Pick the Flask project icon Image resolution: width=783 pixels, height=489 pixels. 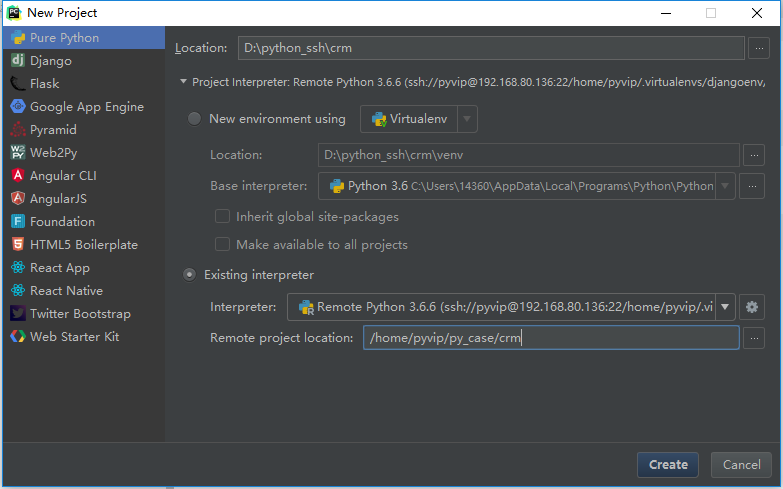(18, 83)
